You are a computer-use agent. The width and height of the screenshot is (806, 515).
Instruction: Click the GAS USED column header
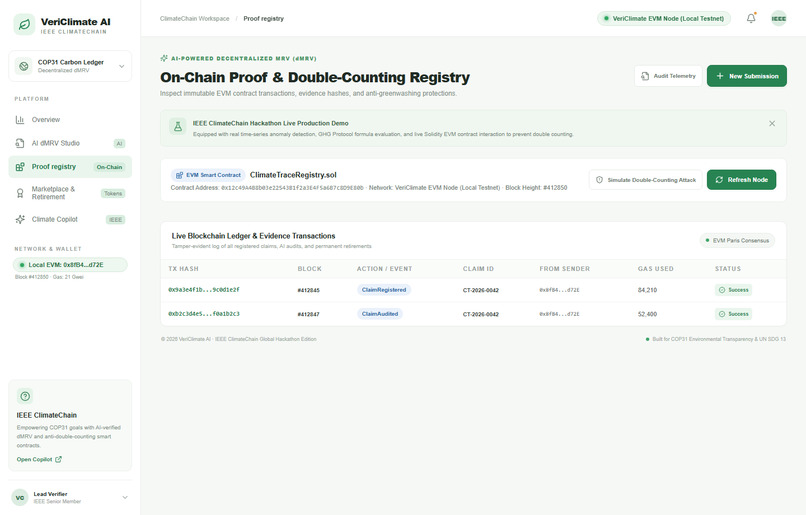tap(656, 269)
